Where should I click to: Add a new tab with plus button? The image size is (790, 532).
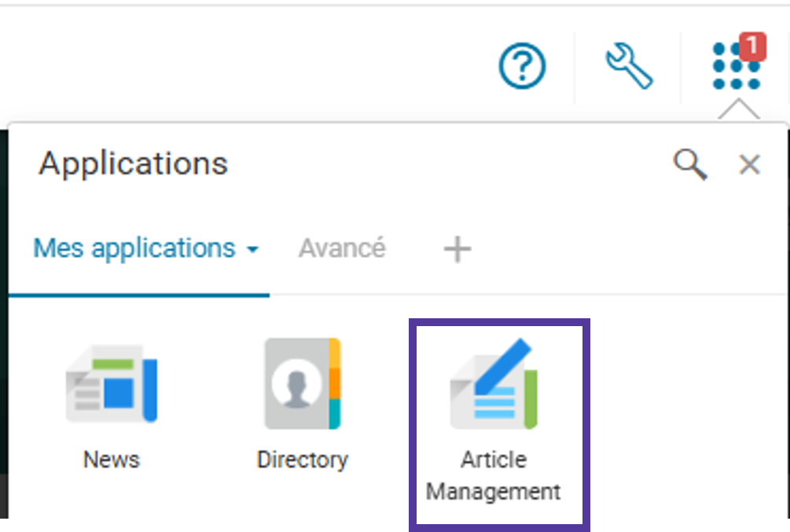click(457, 249)
